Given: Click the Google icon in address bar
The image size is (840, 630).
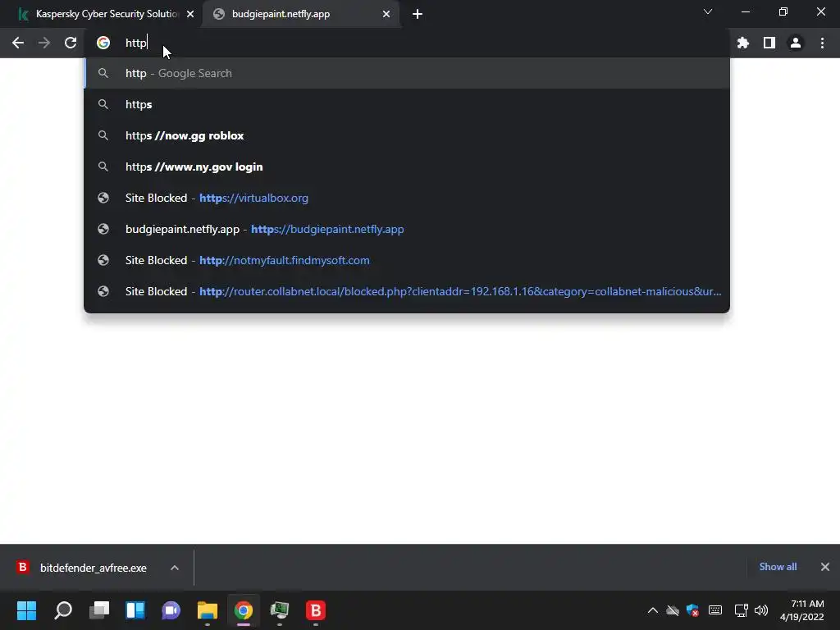Looking at the screenshot, I should click(x=103, y=43).
